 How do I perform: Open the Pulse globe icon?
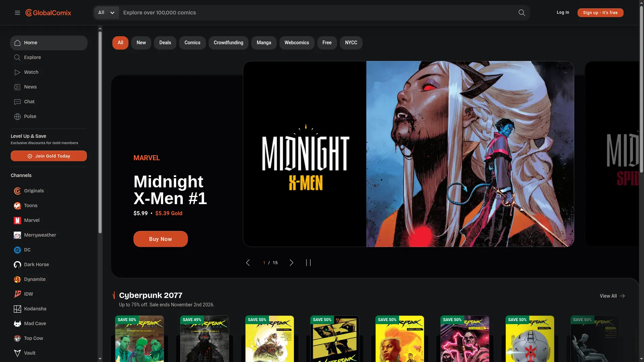(17, 116)
